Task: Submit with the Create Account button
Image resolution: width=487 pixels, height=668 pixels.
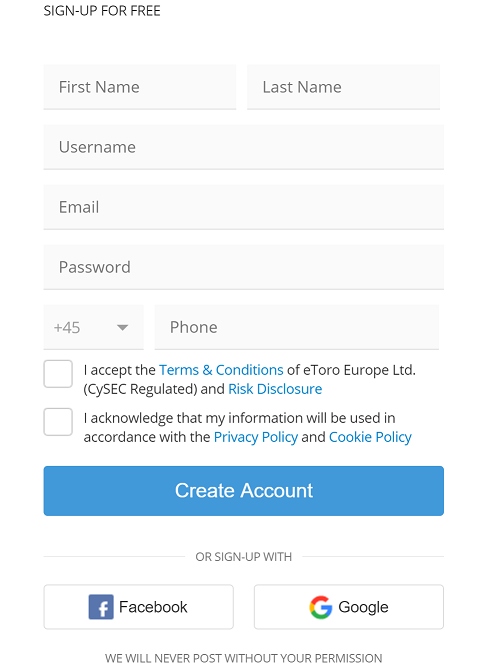Action: pyautogui.click(x=244, y=491)
